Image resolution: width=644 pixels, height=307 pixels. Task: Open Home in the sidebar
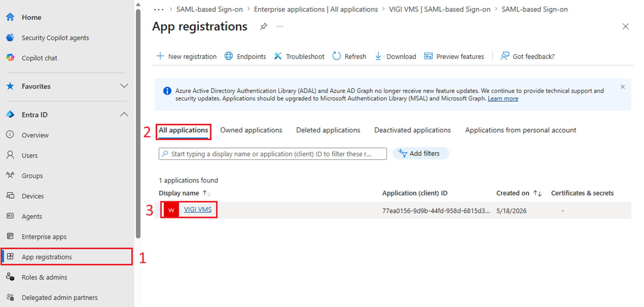point(31,17)
